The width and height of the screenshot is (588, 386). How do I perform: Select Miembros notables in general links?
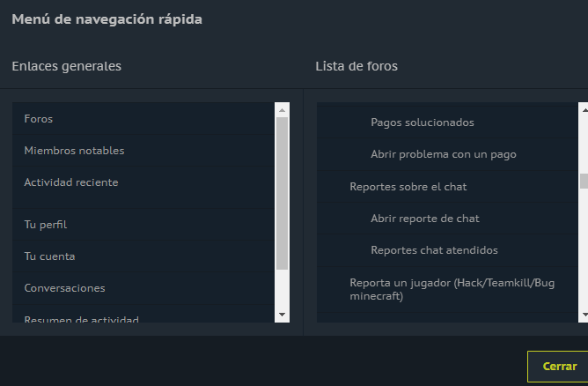74,151
